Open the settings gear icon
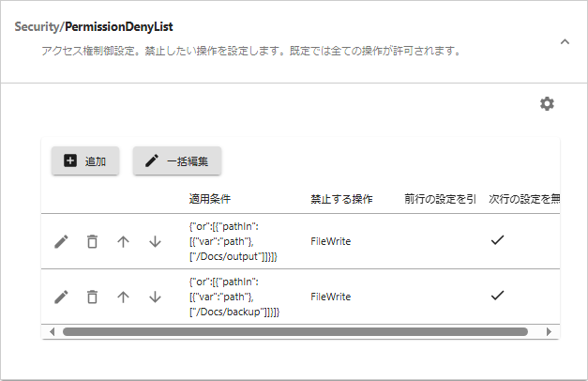 tap(547, 103)
